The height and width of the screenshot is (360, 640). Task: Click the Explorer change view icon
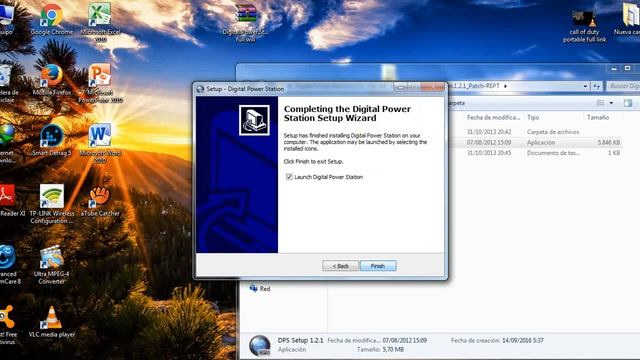tap(600, 103)
